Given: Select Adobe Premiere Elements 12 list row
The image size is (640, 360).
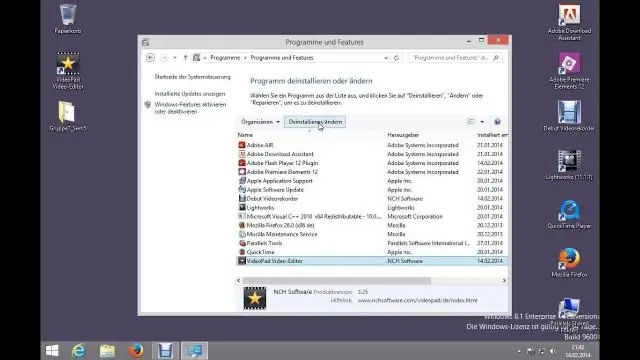Looking at the screenshot, I should (372, 172).
